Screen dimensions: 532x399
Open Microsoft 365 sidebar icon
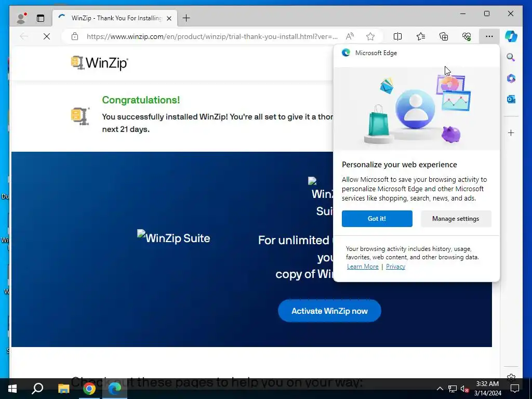point(511,78)
